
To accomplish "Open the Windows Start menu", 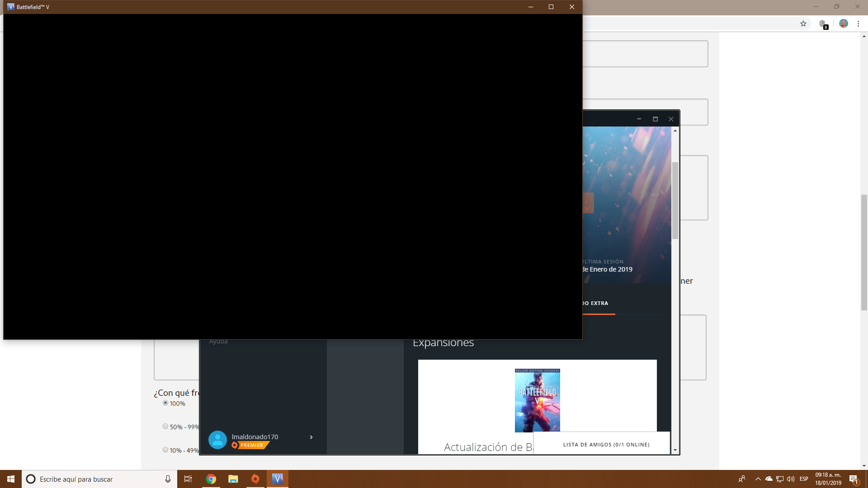I will [11, 479].
